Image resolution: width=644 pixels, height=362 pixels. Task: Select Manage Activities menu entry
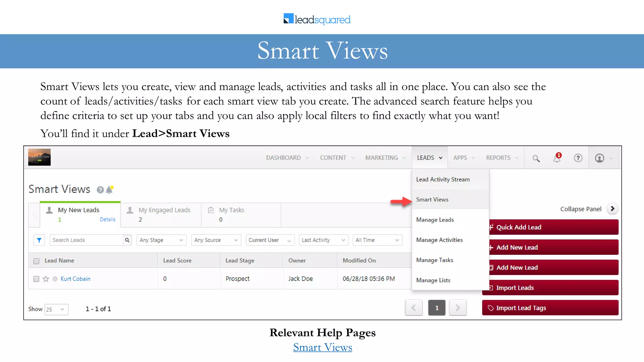[x=450, y=240]
